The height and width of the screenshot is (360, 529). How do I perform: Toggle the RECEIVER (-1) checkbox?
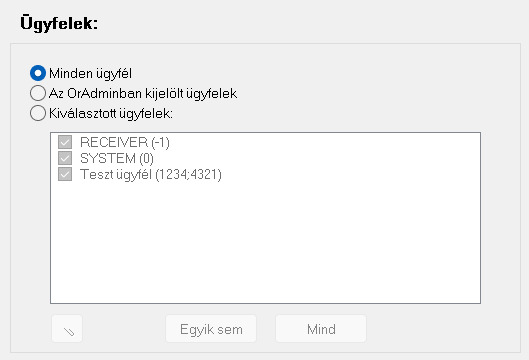click(65, 142)
